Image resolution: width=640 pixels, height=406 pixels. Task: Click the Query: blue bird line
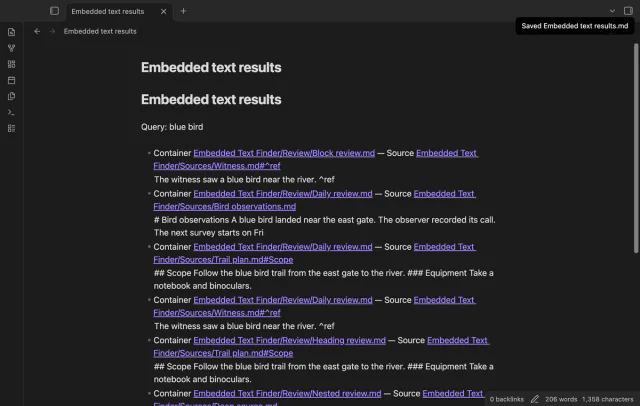pos(172,127)
